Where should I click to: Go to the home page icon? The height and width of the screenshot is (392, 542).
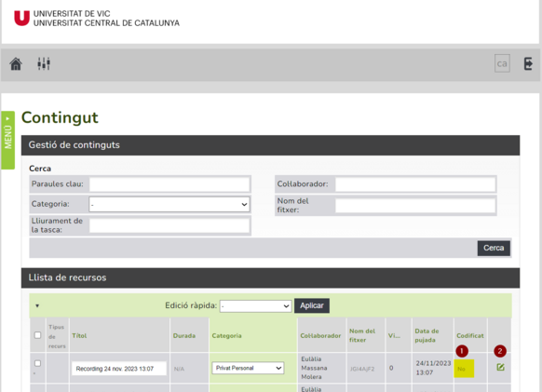tap(16, 64)
